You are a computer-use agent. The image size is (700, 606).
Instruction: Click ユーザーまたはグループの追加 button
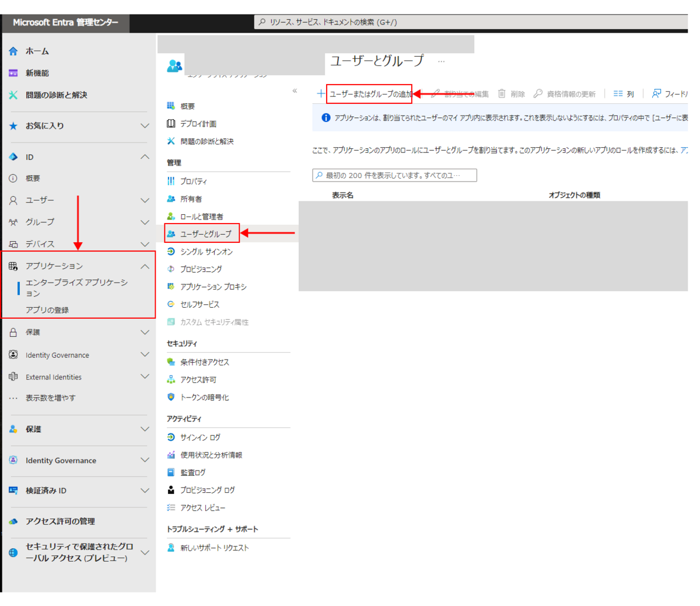(x=367, y=93)
